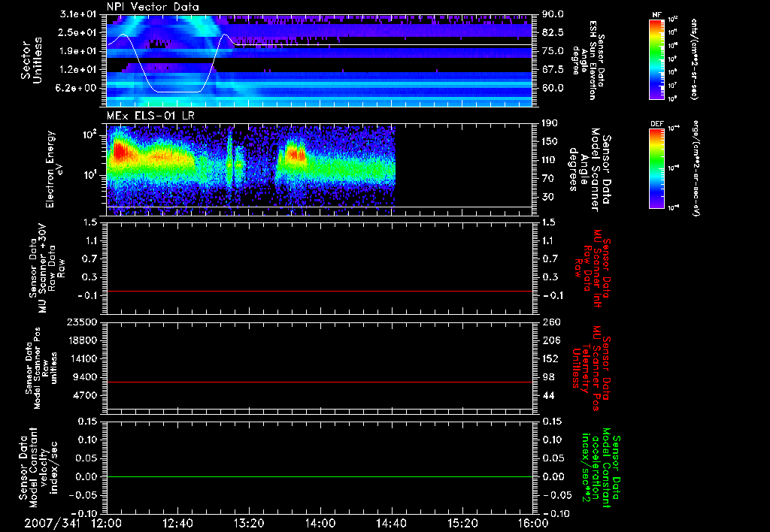Click the 16:00 time axis label
Viewport: 770px width, 532px height.
point(533,523)
